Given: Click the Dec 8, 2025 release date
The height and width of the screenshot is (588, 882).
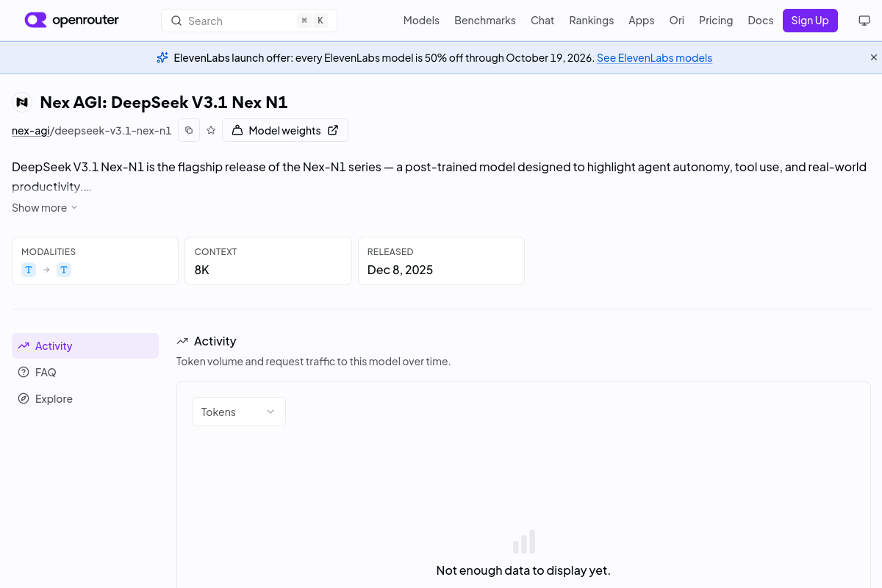Looking at the screenshot, I should click(x=400, y=270).
